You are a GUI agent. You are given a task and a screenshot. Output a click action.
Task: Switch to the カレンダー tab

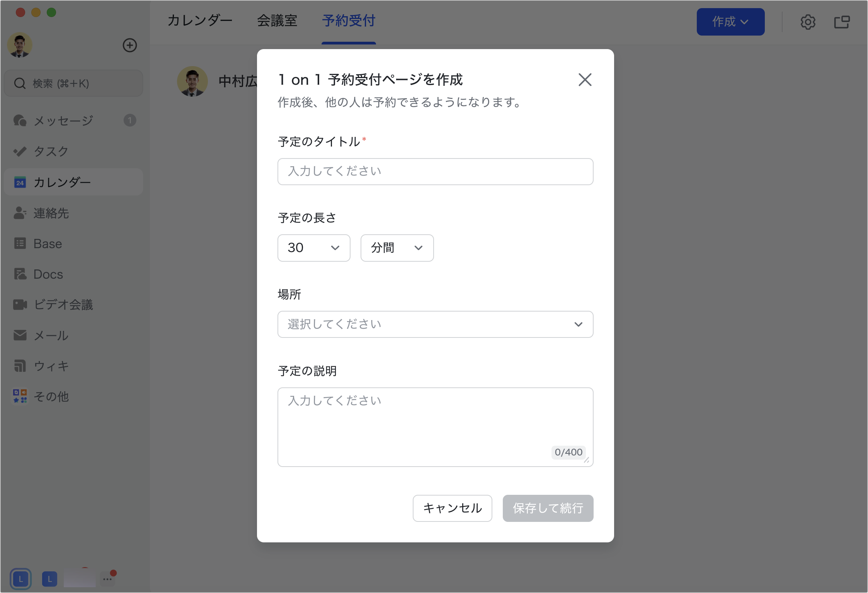pyautogui.click(x=200, y=21)
